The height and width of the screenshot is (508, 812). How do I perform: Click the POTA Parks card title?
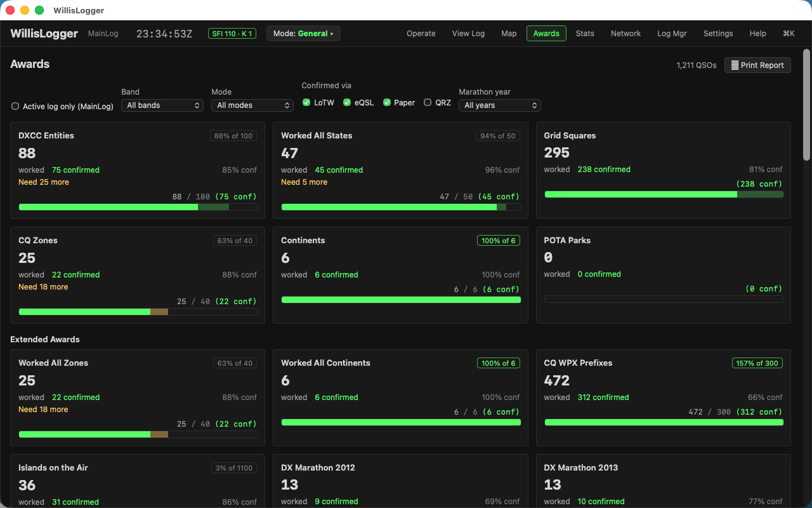click(x=567, y=240)
